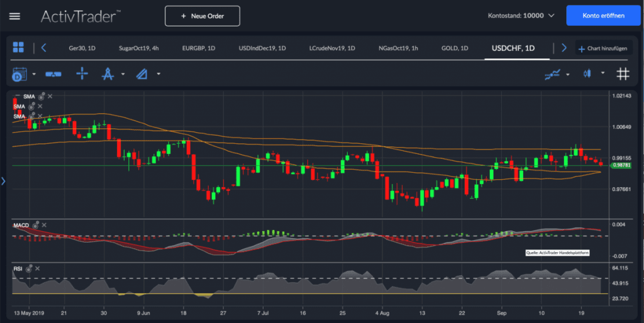This screenshot has height=323, width=644.
Task: Expand the timeframe dropdown arrow
Action: (x=34, y=74)
